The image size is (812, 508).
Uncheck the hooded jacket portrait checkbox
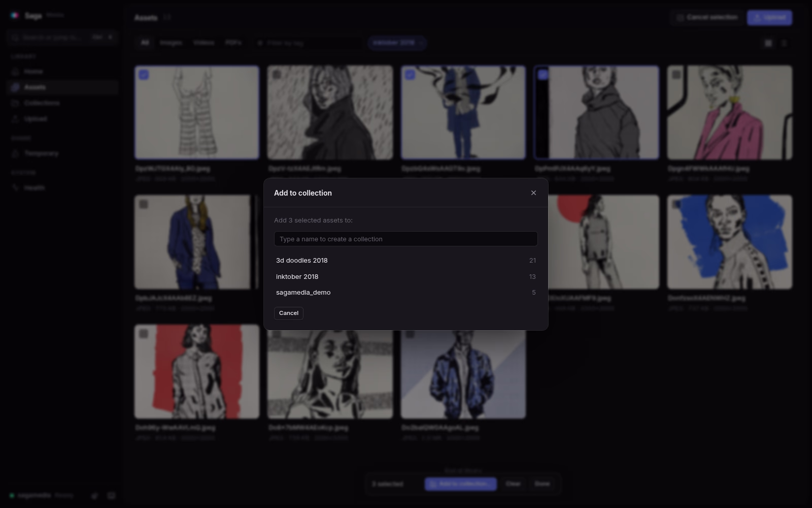(543, 75)
